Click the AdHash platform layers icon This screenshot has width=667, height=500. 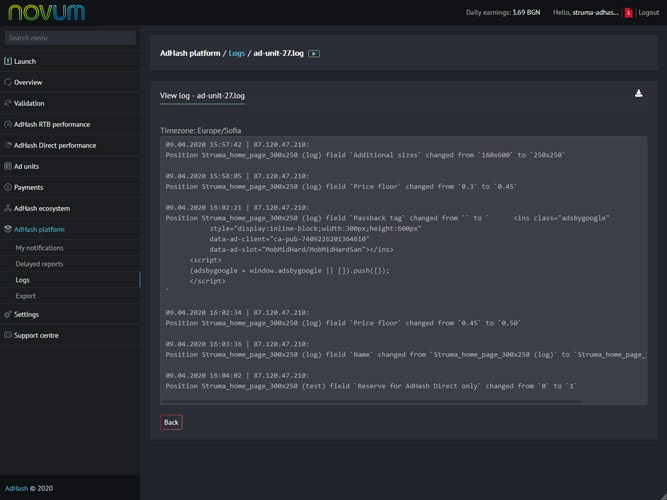tap(8, 229)
